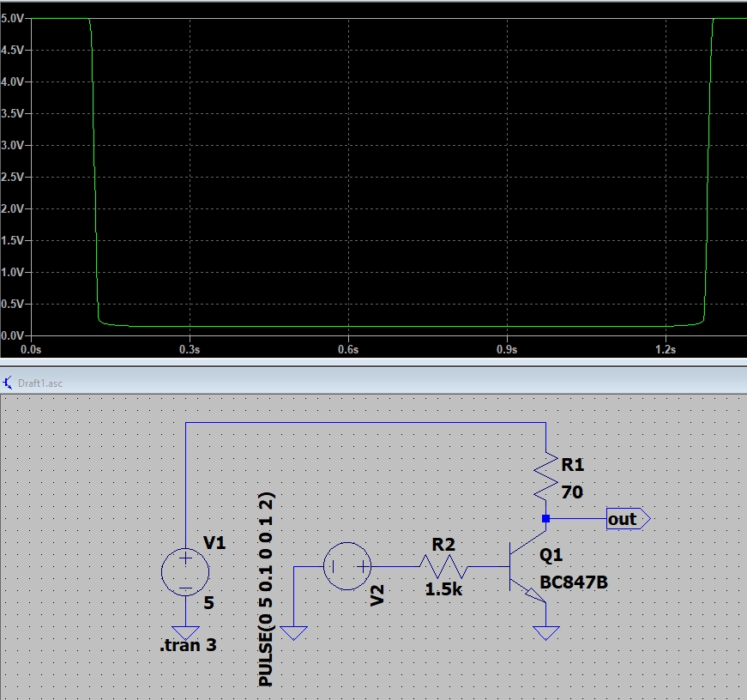The image size is (747, 700).
Task: Click the ground symbol under the transistor emitter
Action: tap(546, 633)
